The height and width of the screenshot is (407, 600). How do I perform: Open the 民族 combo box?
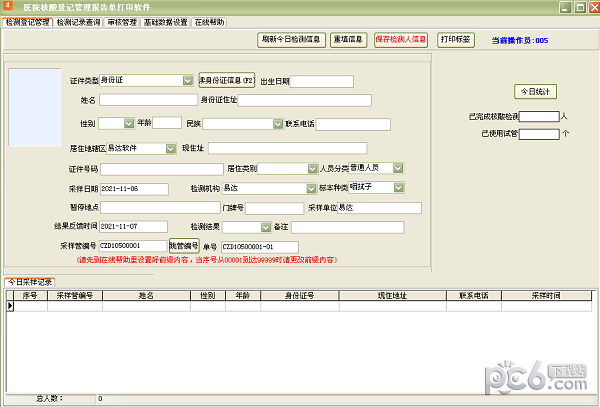tap(277, 124)
